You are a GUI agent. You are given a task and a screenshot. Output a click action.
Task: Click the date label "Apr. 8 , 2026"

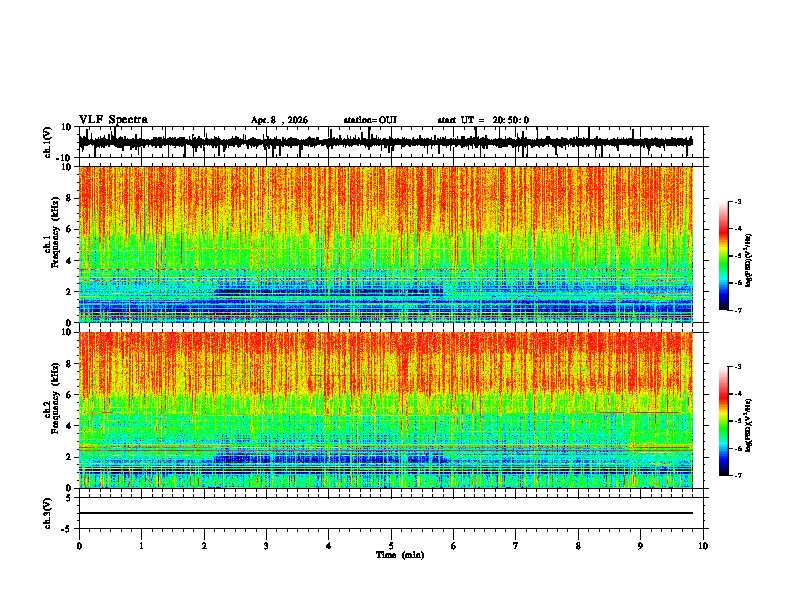[x=279, y=120]
